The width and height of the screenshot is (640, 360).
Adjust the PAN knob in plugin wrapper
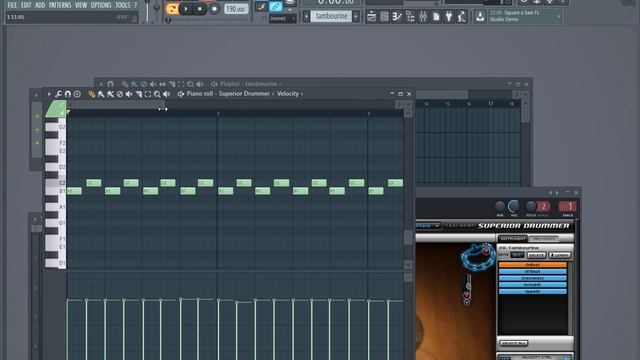point(500,206)
